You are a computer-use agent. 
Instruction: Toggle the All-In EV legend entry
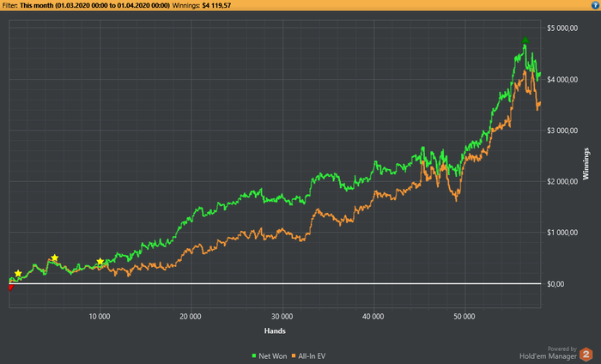pyautogui.click(x=309, y=356)
